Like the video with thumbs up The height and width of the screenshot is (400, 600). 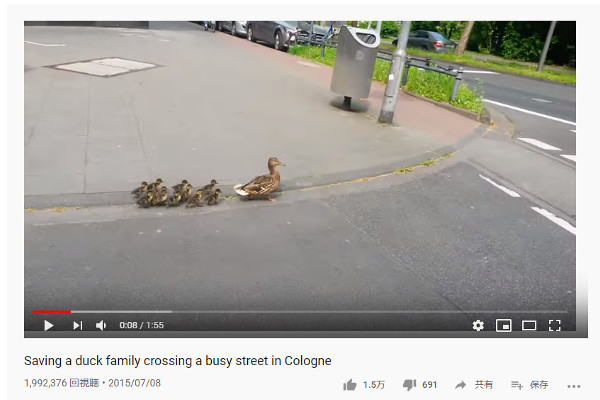click(x=349, y=385)
